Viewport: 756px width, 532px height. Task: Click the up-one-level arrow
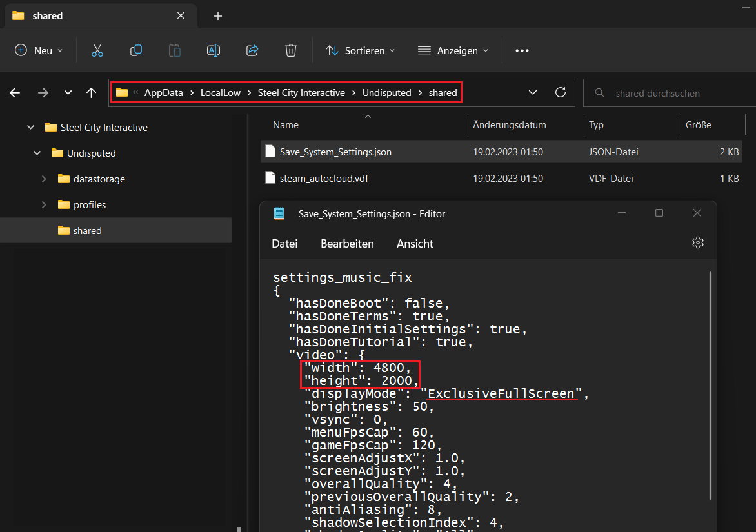pyautogui.click(x=91, y=93)
